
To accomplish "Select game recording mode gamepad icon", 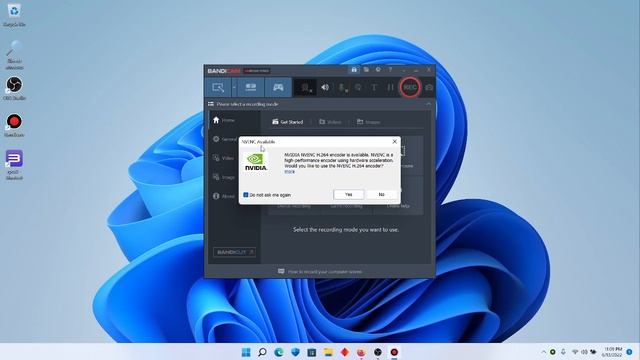I will pyautogui.click(x=278, y=87).
